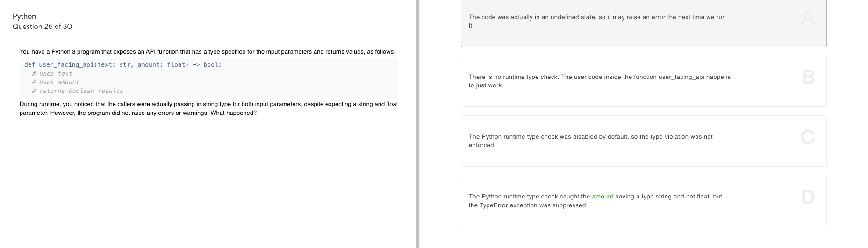Click the letter B marker icon
Image resolution: width=868 pixels, height=248 pixels.
(x=808, y=77)
